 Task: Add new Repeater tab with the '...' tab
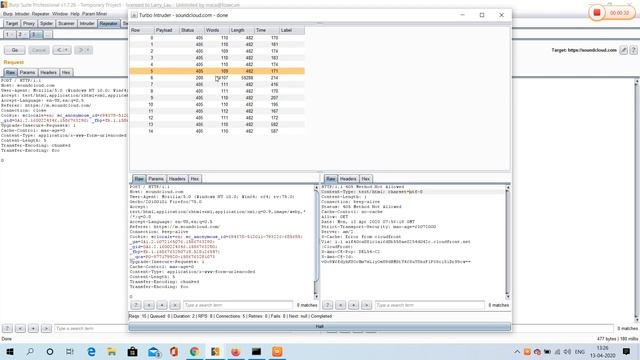[48, 35]
